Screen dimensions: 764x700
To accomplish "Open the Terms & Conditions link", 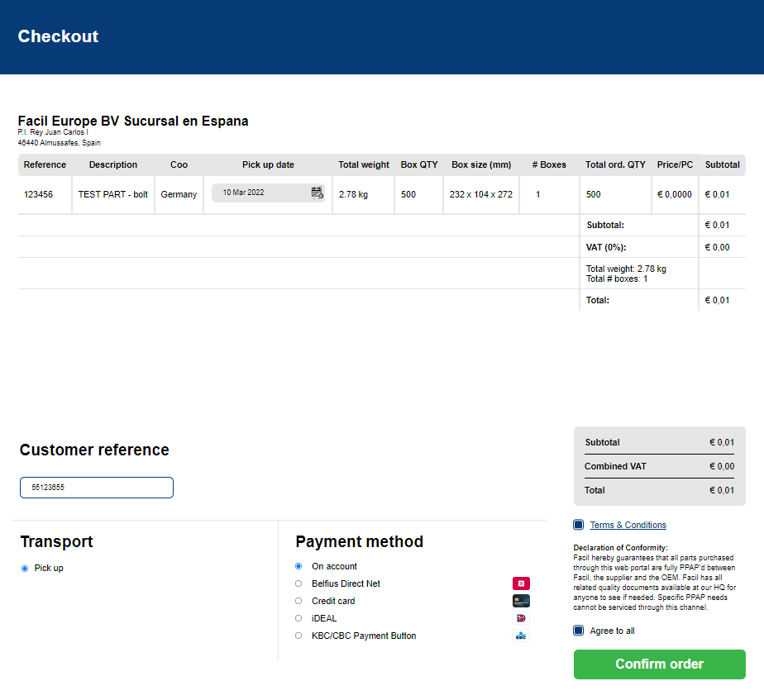I will (x=628, y=525).
